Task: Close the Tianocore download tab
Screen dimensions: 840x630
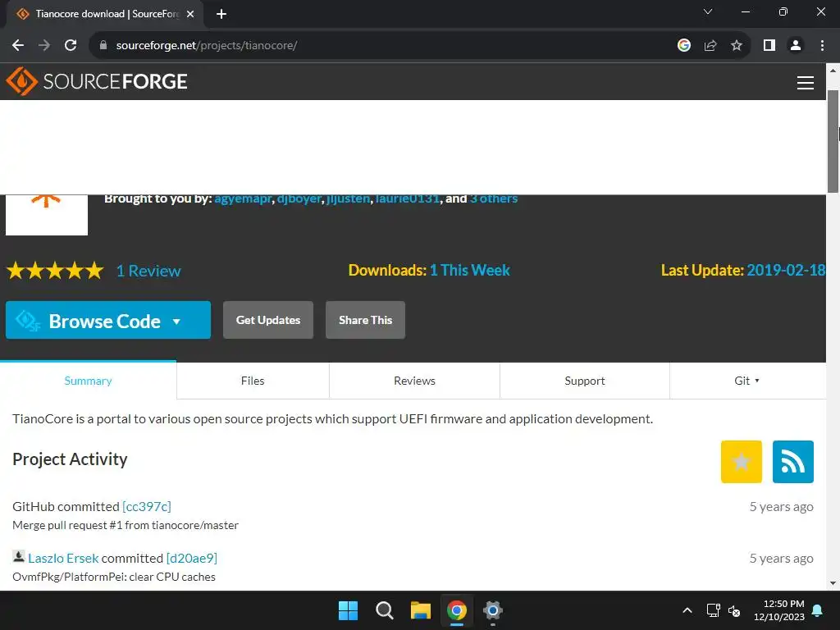Action: click(190, 14)
